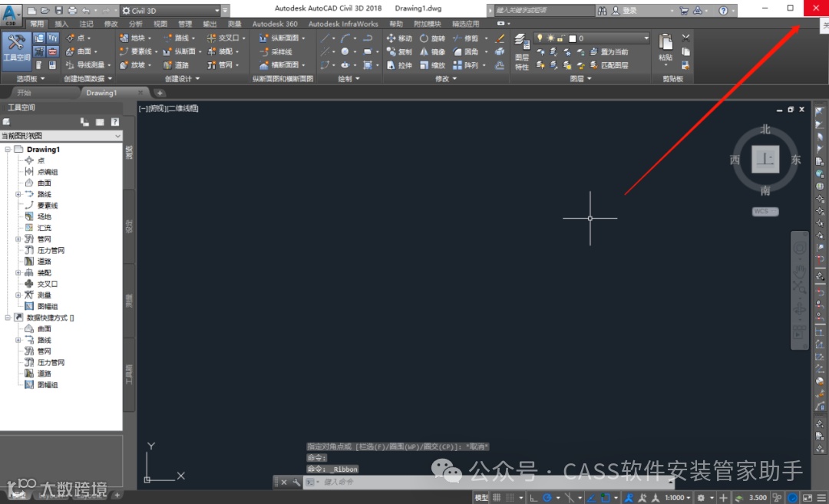Screen dimensions: 829x504
Task: Select the 采样线 (Sample lines) tool
Action: [276, 51]
